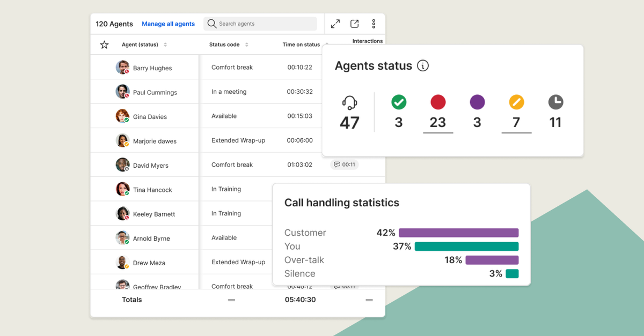The width and height of the screenshot is (644, 336).
Task: Click Barry Hughes's Comfort break status
Action: coord(232,67)
